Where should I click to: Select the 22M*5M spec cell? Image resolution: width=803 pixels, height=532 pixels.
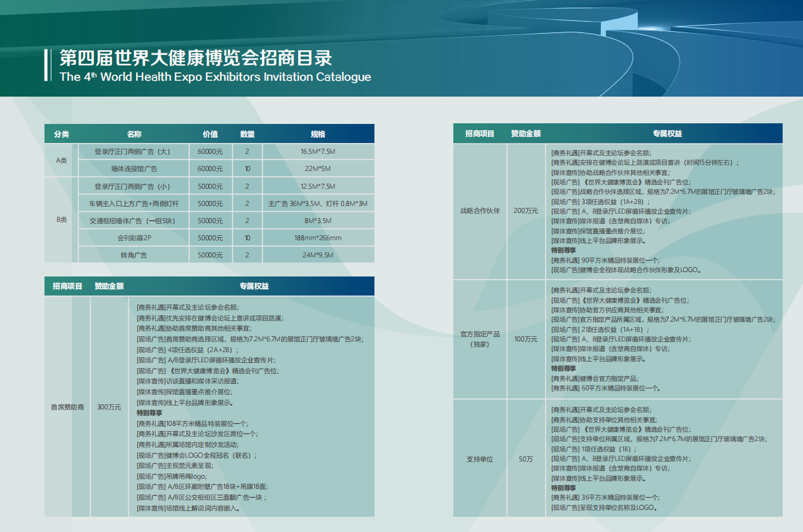coord(318,169)
